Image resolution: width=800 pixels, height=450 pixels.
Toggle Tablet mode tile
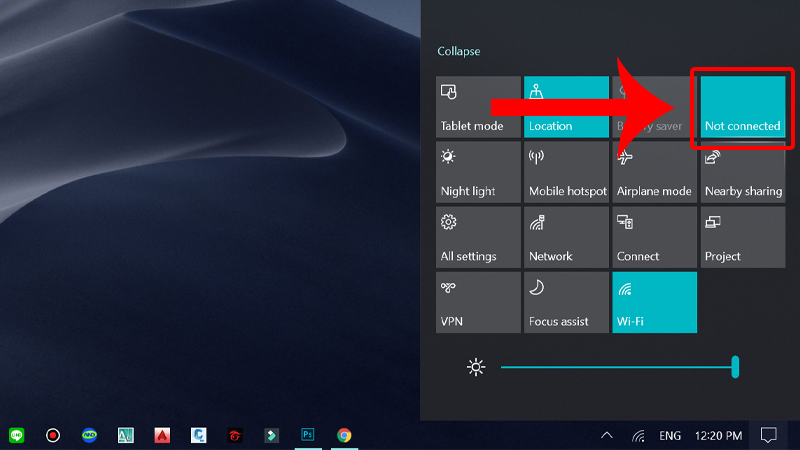479,107
